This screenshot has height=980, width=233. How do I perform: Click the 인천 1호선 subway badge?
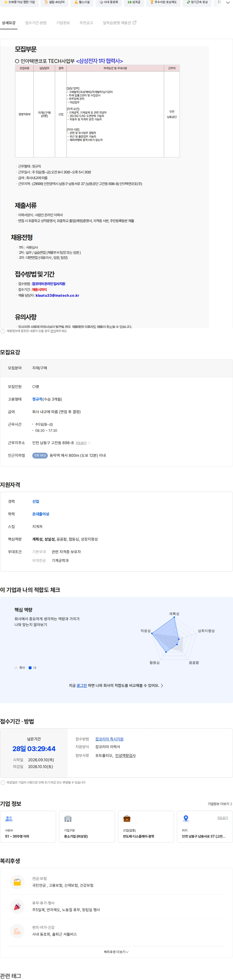click(40, 455)
